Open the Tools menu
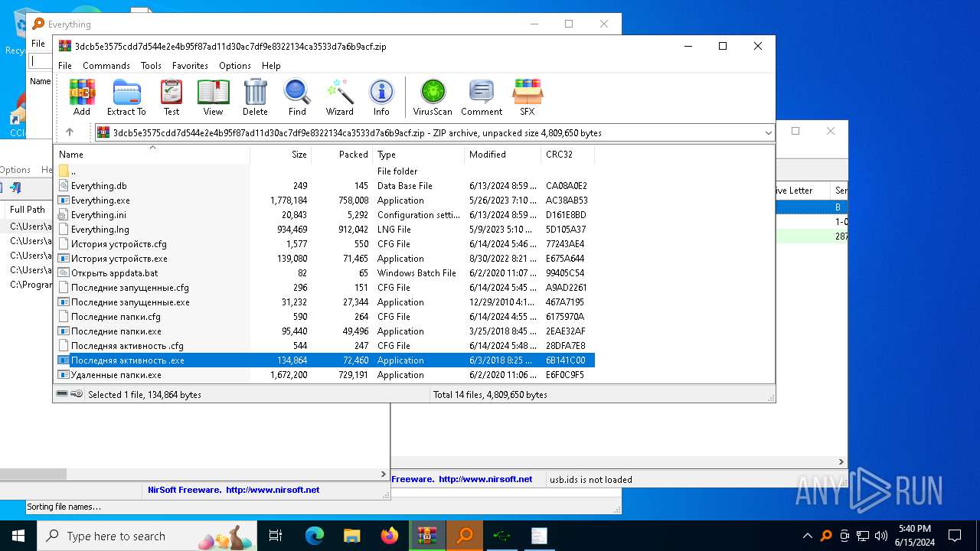This screenshot has height=551, width=980. tap(151, 66)
